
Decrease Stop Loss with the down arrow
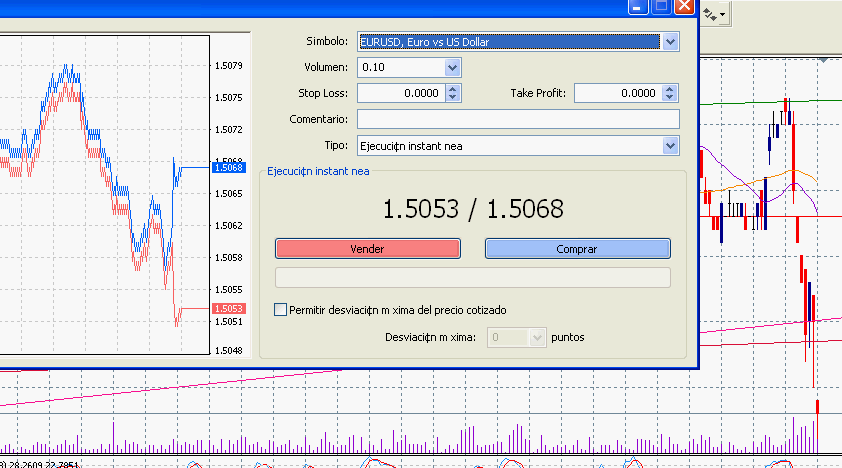(453, 98)
